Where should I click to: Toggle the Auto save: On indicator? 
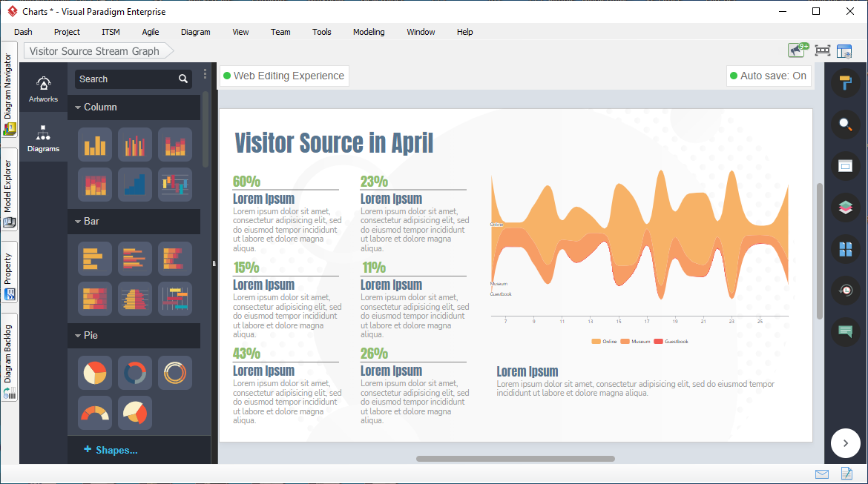[x=769, y=76]
